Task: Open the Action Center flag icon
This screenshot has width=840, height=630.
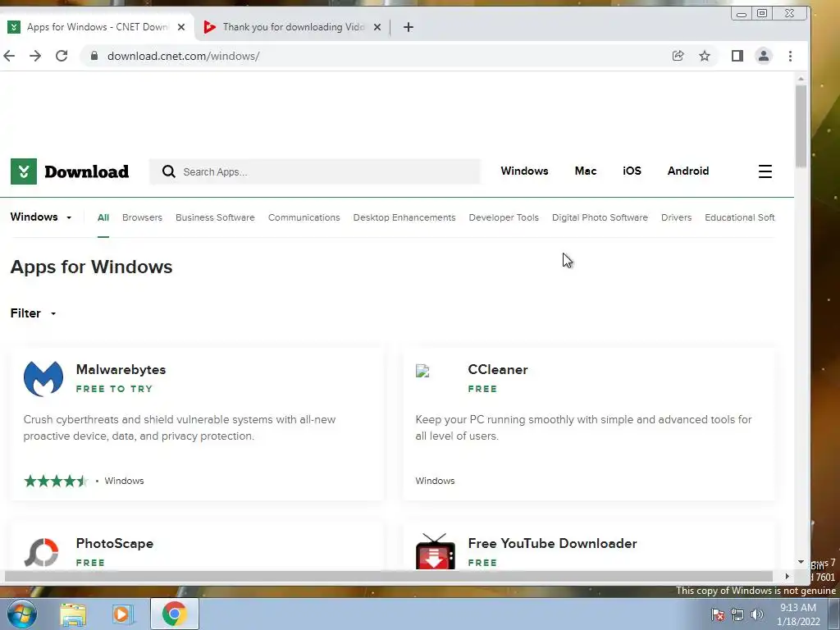Action: pyautogui.click(x=718, y=615)
